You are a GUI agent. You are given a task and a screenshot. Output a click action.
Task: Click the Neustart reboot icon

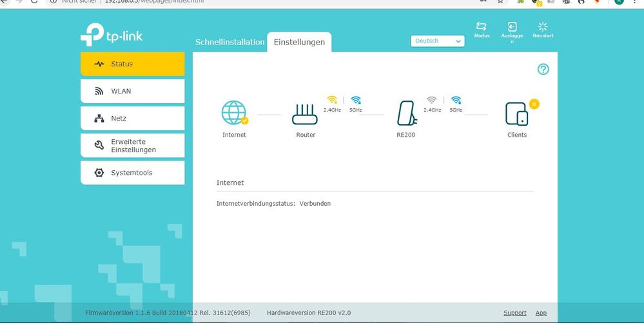pyautogui.click(x=543, y=26)
